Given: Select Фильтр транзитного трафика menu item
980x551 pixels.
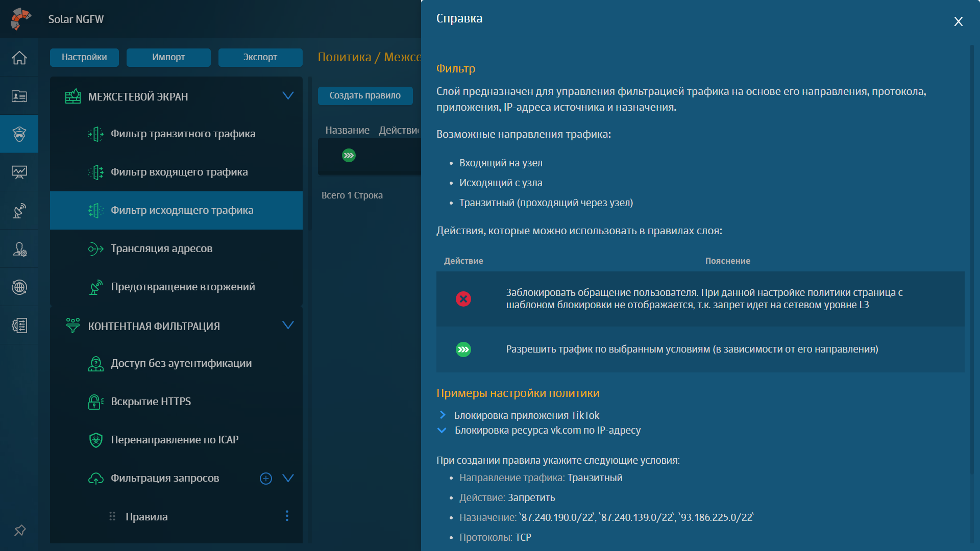Looking at the screenshot, I should point(183,134).
